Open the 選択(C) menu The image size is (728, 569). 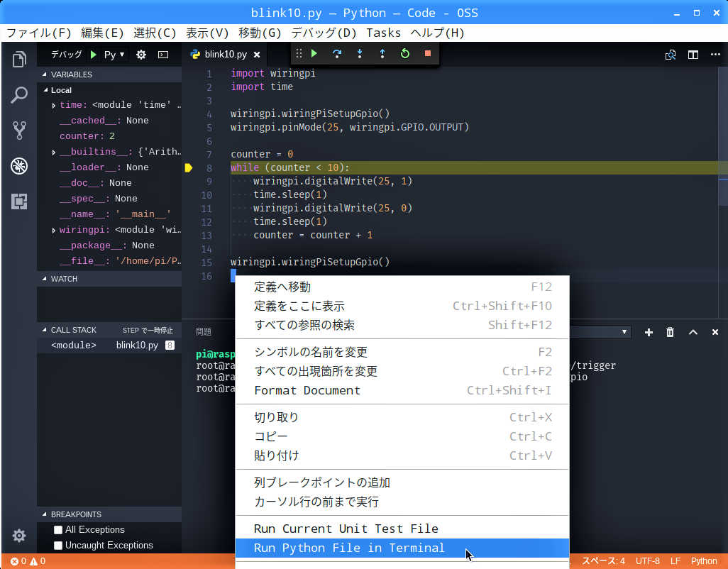[x=155, y=33]
